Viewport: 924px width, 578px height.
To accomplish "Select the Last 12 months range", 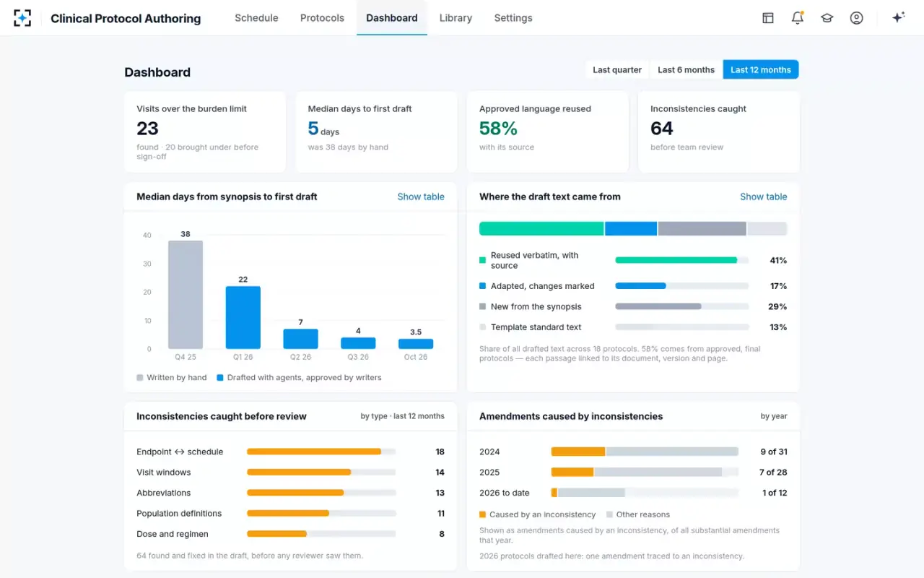I will (761, 70).
